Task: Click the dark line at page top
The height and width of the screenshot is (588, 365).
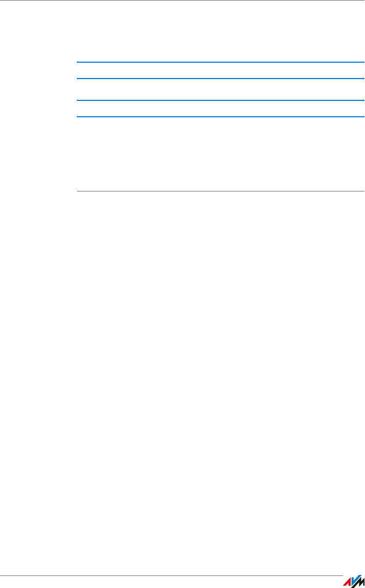Action: click(182, 1)
